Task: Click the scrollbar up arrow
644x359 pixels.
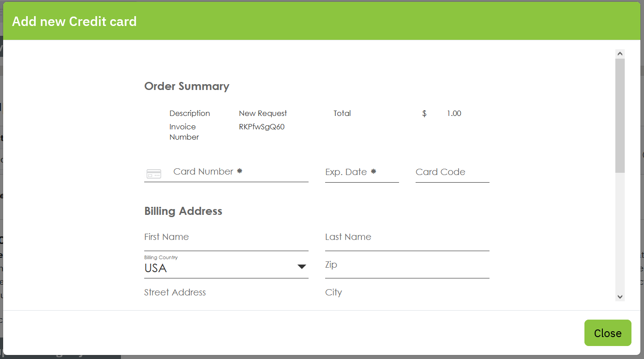Action: pyautogui.click(x=620, y=53)
